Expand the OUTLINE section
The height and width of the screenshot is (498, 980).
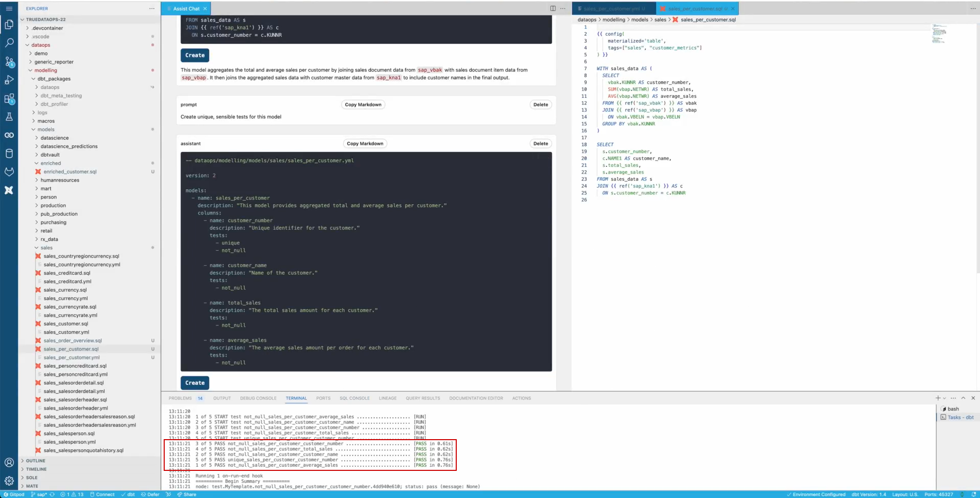[x=35, y=460]
